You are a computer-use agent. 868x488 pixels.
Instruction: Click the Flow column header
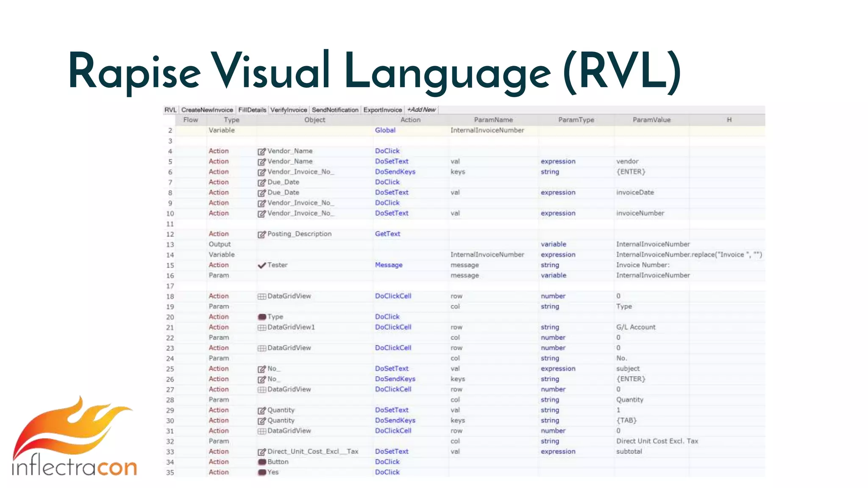[190, 120]
